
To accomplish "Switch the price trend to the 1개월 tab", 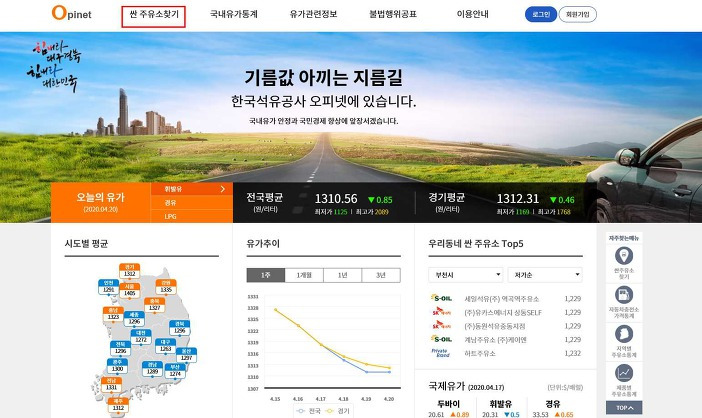I will (x=304, y=275).
